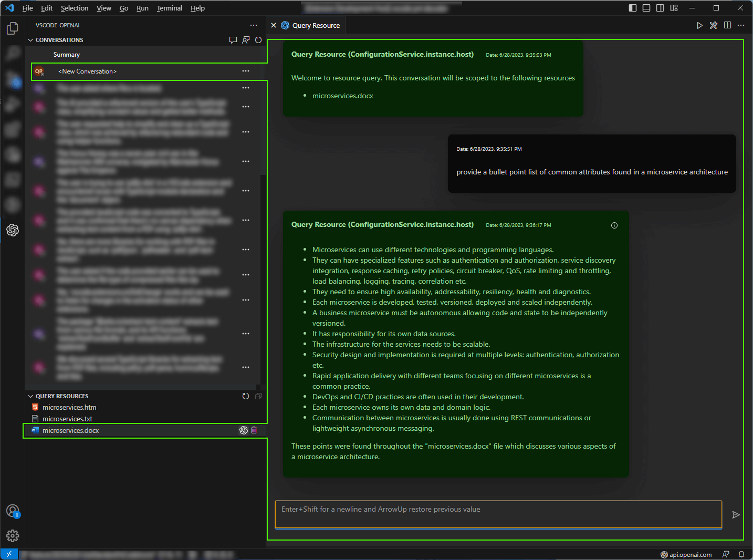Collapse the CONVERSATIONS section

pos(30,40)
